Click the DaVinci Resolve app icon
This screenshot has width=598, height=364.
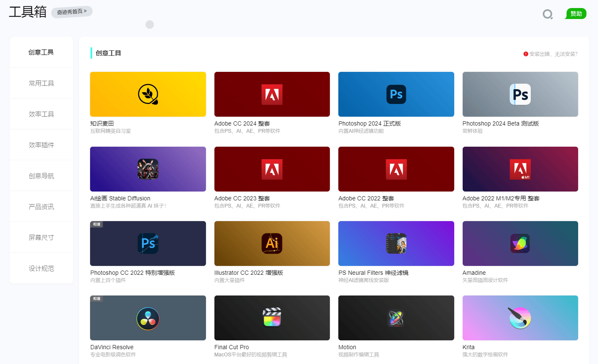click(148, 318)
